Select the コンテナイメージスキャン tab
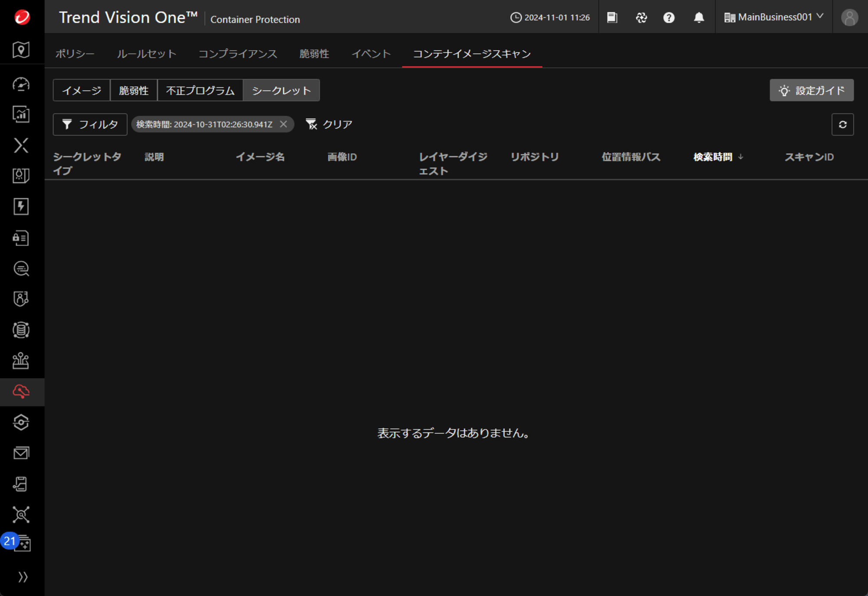Viewport: 868px width, 596px height. pyautogui.click(x=472, y=54)
